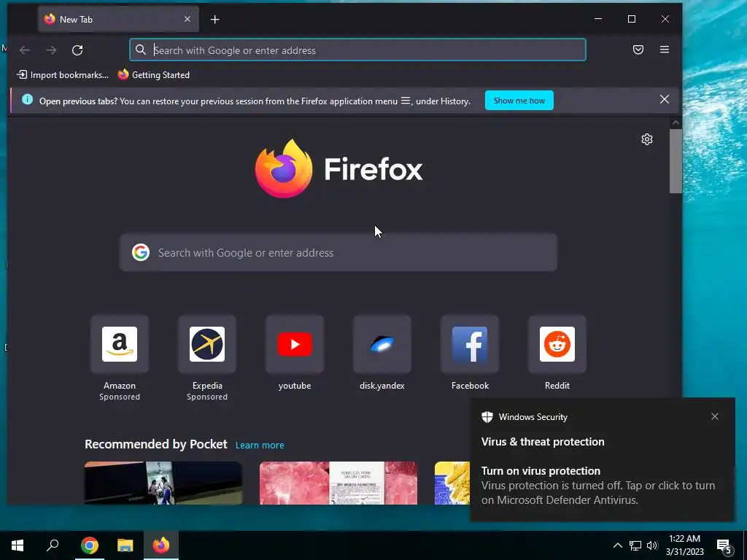Reload the page with the refresh icon
Screen dimensions: 747x560
(x=77, y=50)
